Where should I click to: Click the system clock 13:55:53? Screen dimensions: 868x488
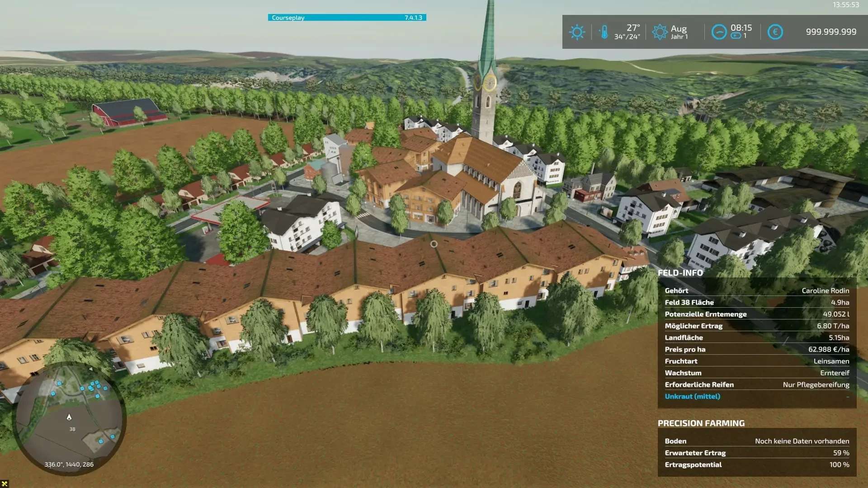(845, 5)
